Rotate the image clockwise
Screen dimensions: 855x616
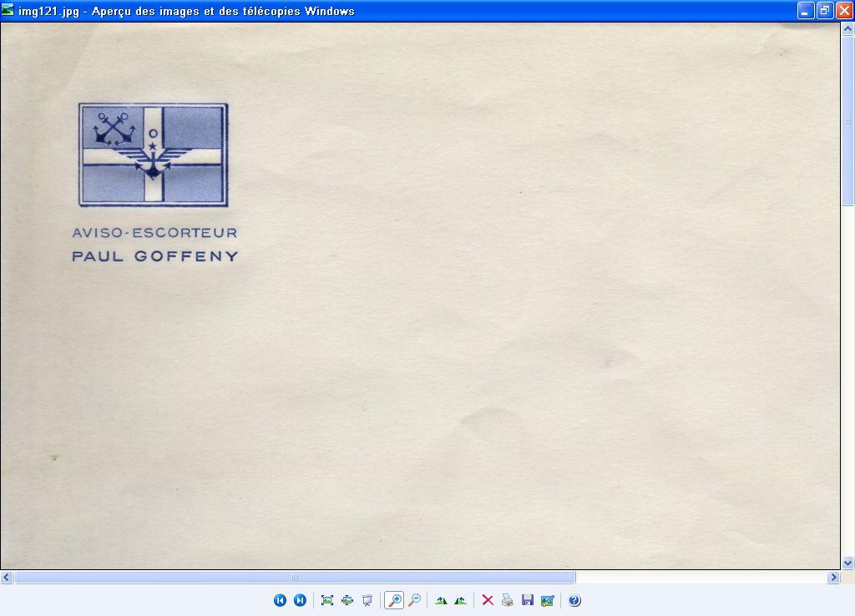click(x=441, y=600)
